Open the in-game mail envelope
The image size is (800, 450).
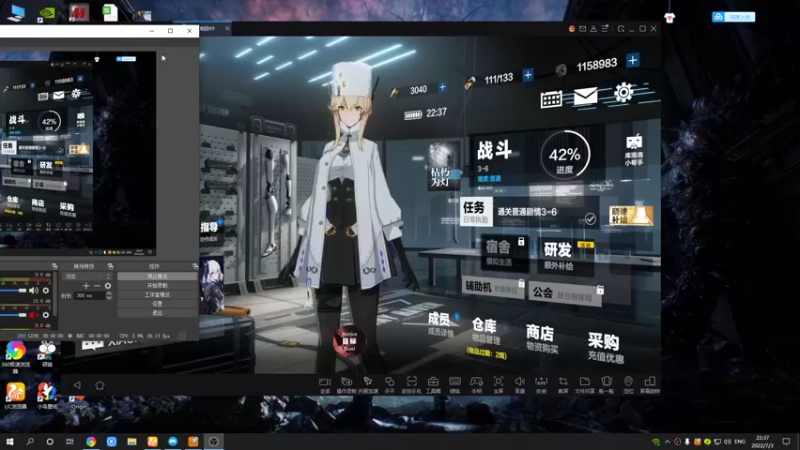pos(586,96)
